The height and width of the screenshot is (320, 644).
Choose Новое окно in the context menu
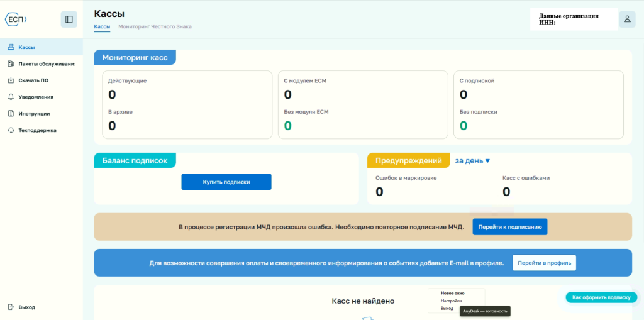(x=453, y=294)
